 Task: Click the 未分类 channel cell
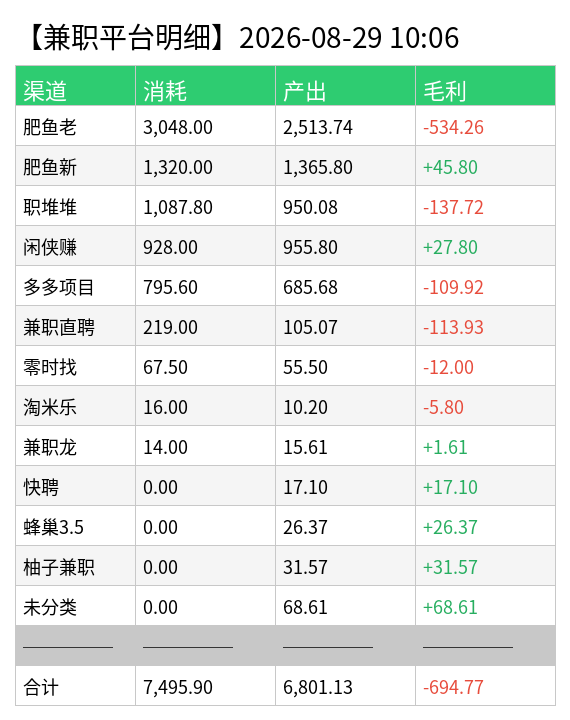tap(75, 606)
